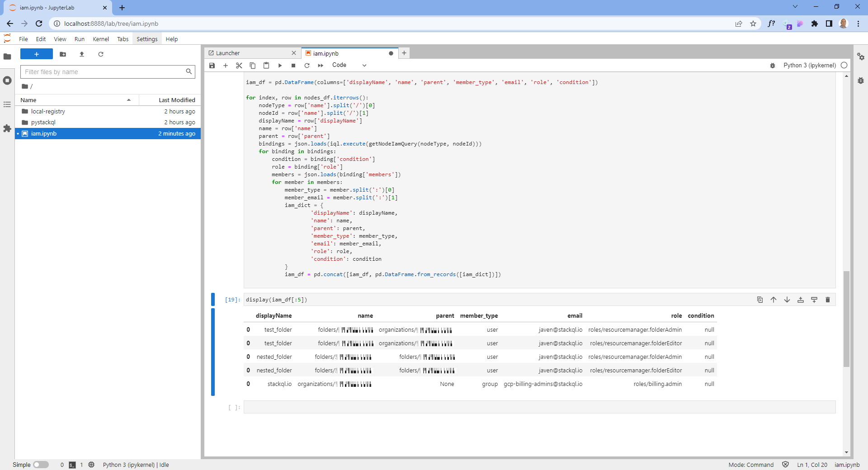This screenshot has height=470, width=868.
Task: Move the selected cell up
Action: (774, 300)
